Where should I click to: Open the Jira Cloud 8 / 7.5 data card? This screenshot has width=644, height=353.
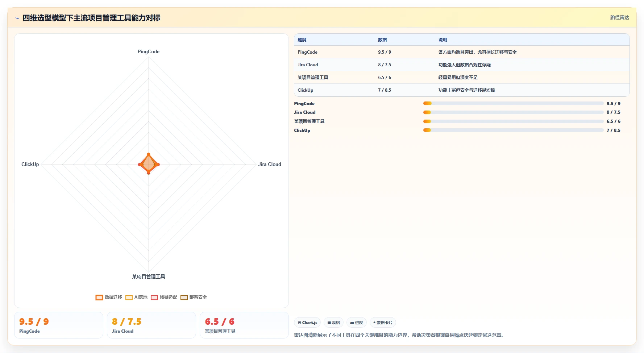coord(151,325)
